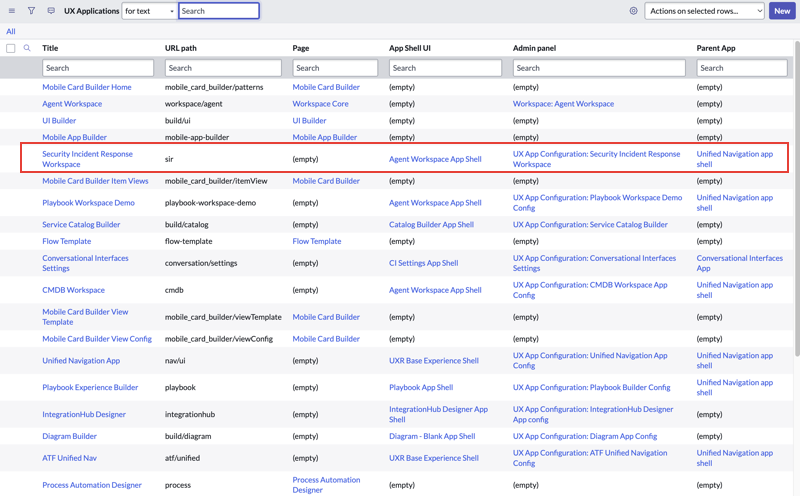Open 'Playbook Experience Builder' title link
The image size is (800, 496).
tap(90, 387)
